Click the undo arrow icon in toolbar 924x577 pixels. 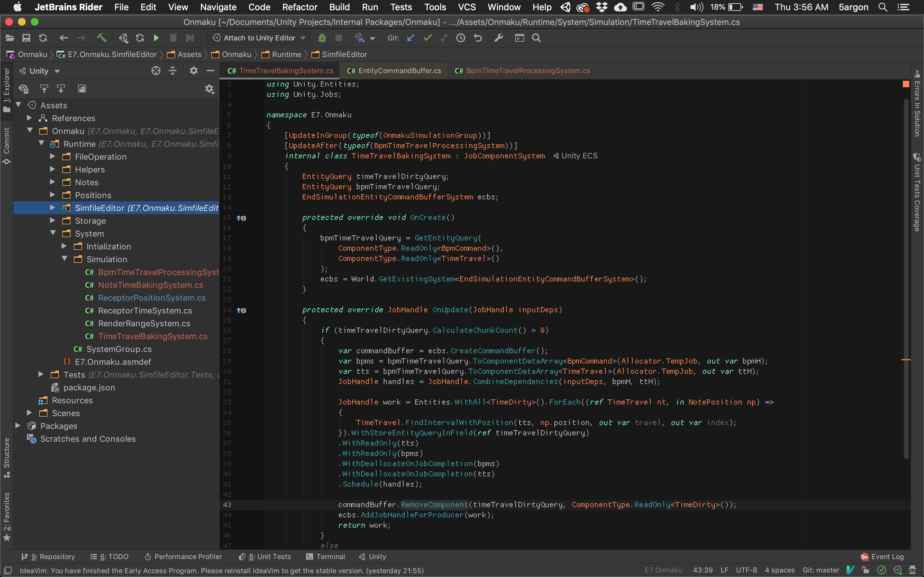point(478,38)
